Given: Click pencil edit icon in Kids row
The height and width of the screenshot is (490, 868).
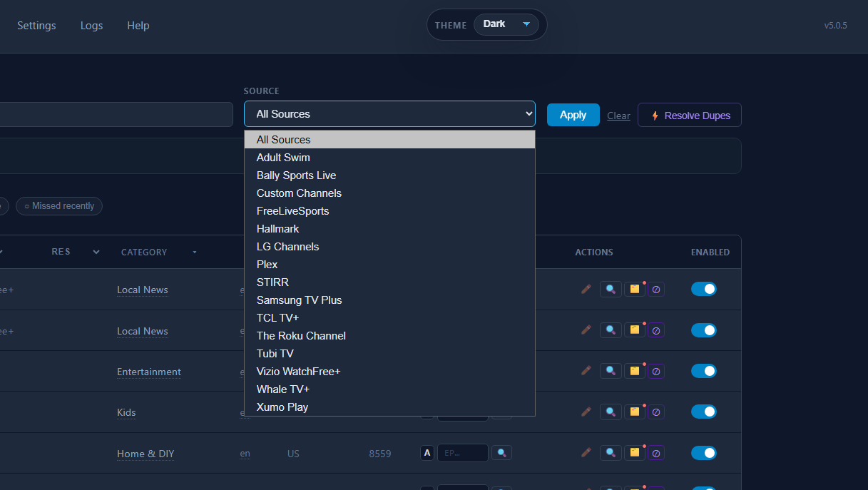Looking at the screenshot, I should [x=586, y=412].
